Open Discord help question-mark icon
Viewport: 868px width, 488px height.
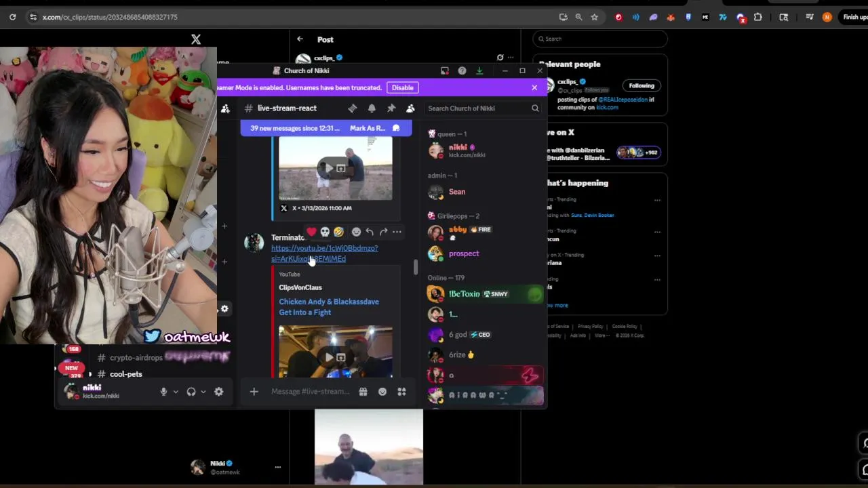[x=462, y=70]
